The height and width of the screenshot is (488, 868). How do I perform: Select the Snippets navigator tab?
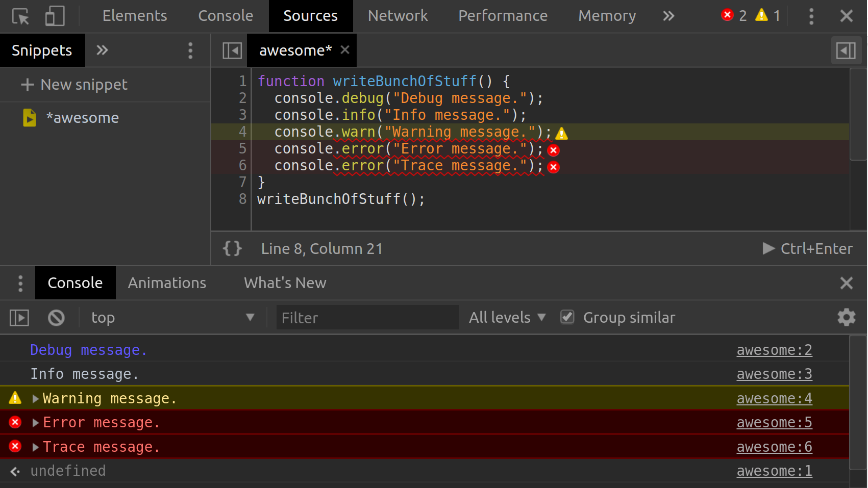click(42, 50)
